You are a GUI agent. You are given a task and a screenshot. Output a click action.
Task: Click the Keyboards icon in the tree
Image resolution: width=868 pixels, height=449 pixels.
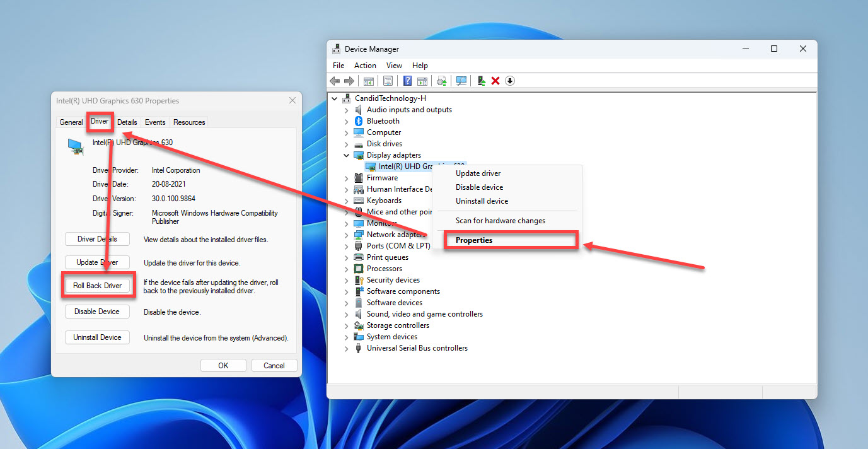tap(359, 201)
